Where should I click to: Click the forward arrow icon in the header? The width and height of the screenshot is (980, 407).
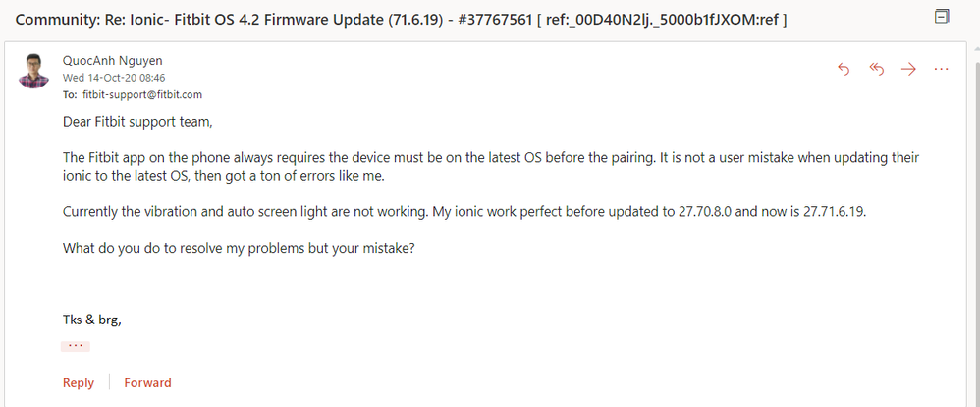909,69
